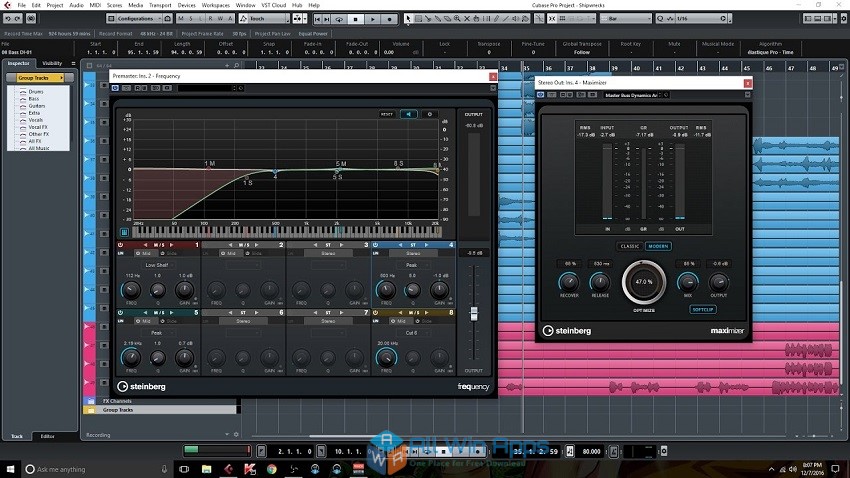Click the Frequency plugin output fader handle

coord(474,314)
